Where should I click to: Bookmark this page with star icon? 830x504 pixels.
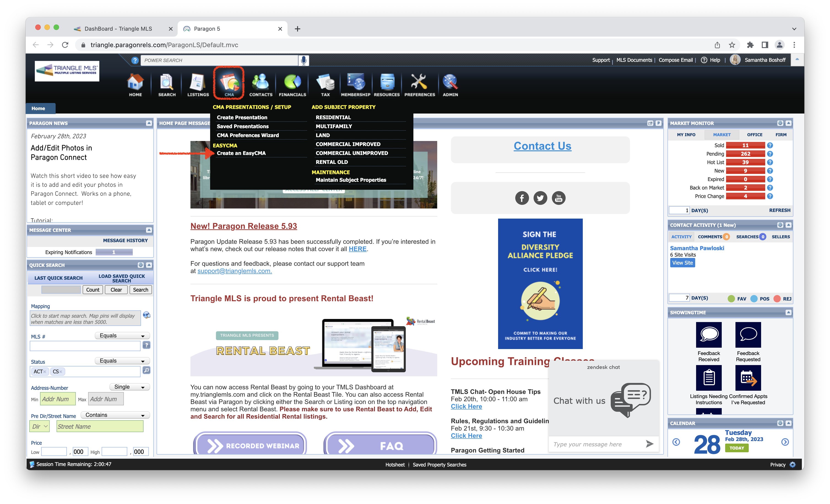pos(732,45)
